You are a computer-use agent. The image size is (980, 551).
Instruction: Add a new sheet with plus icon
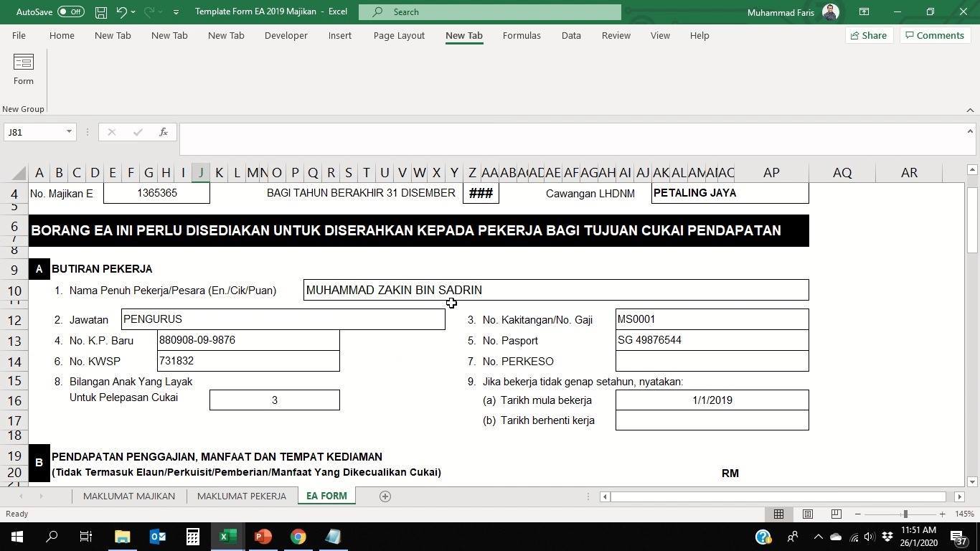[385, 496]
